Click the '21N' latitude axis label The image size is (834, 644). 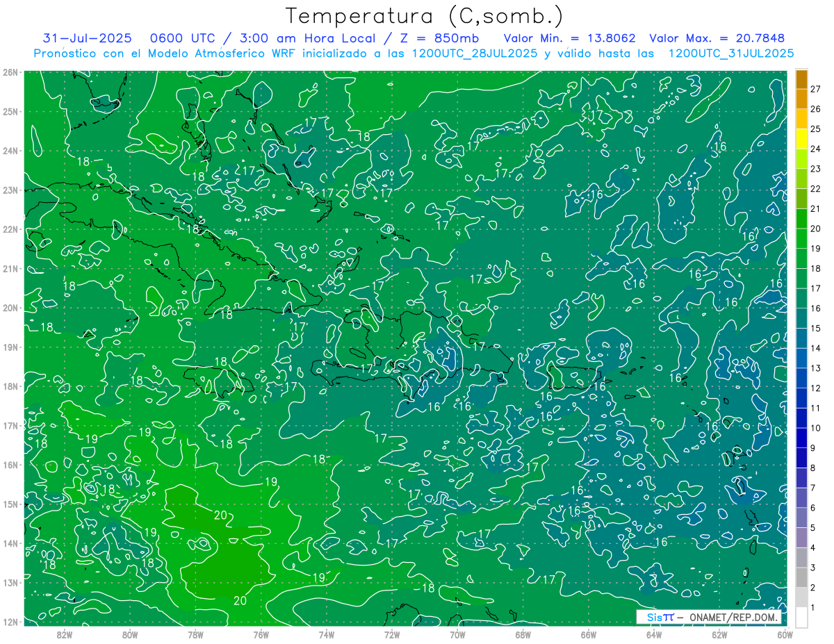[10, 269]
